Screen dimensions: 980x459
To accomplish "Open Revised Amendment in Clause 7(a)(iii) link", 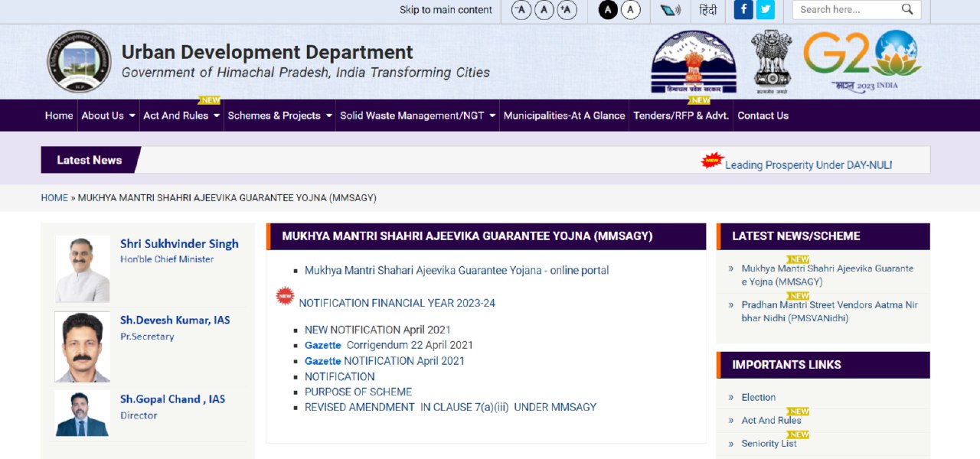I will pyautogui.click(x=450, y=407).
